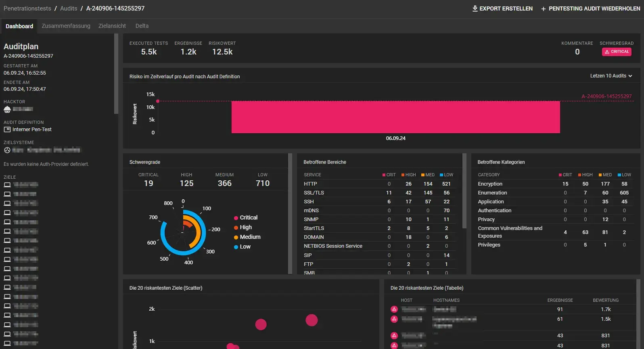Click the sixth laptop icon in Ziele list

[7, 231]
